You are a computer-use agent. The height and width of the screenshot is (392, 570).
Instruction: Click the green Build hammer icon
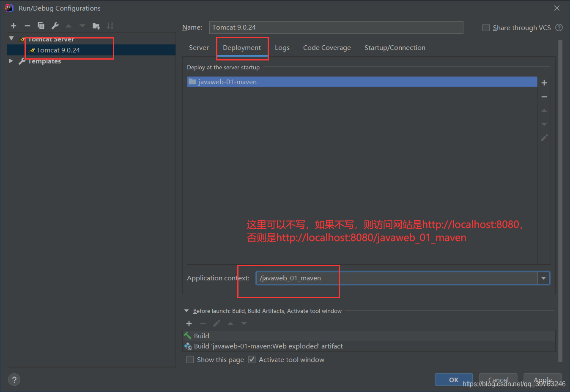coord(188,336)
